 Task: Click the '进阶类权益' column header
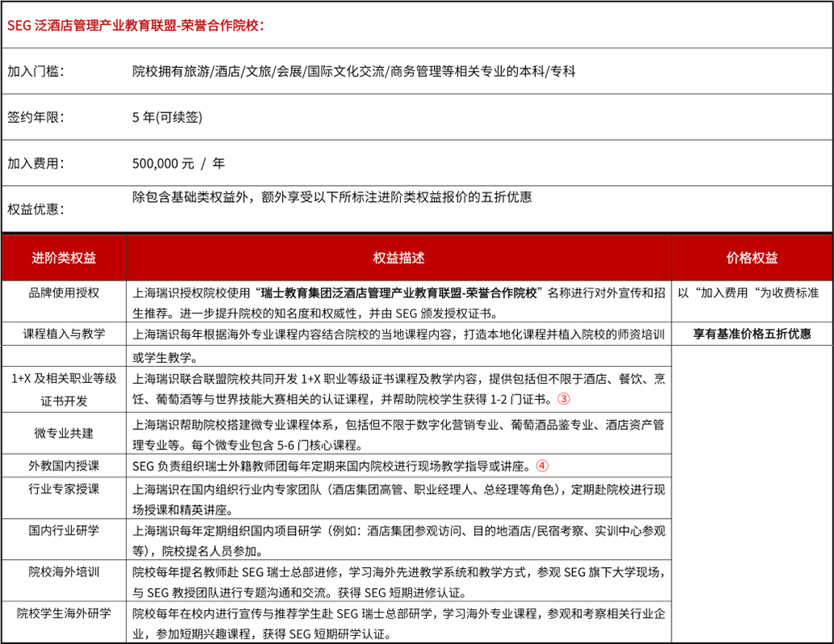[x=64, y=258]
